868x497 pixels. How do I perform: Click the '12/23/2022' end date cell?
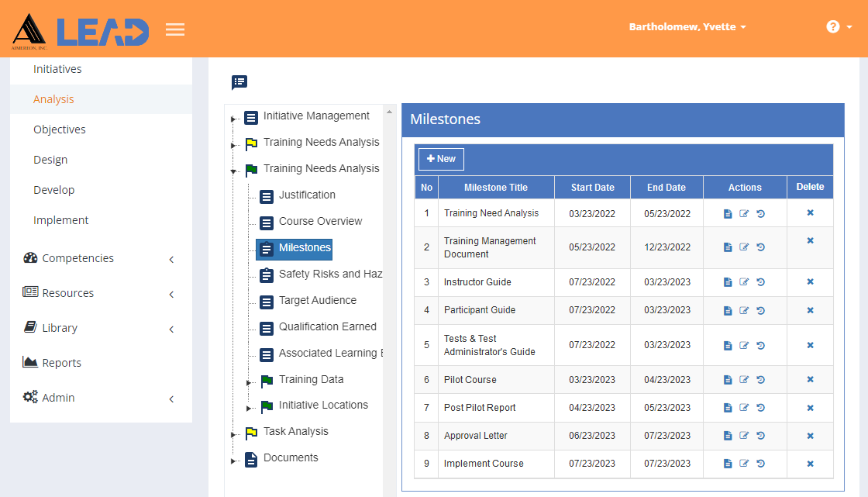[x=667, y=247]
